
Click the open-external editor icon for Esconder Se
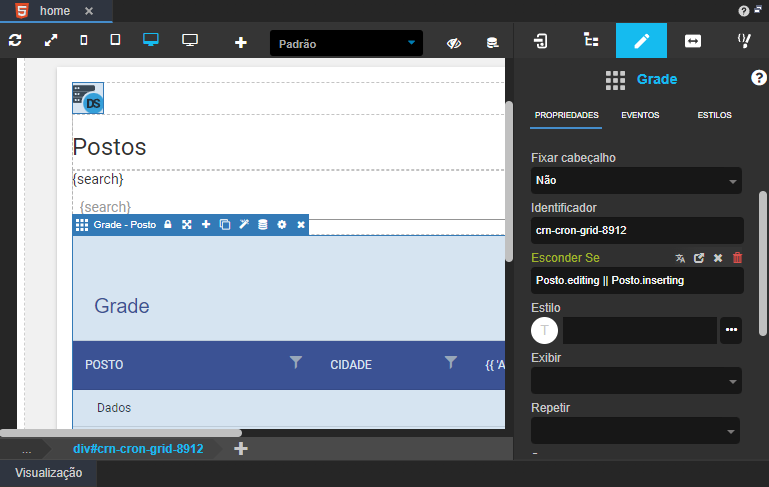[x=699, y=258]
